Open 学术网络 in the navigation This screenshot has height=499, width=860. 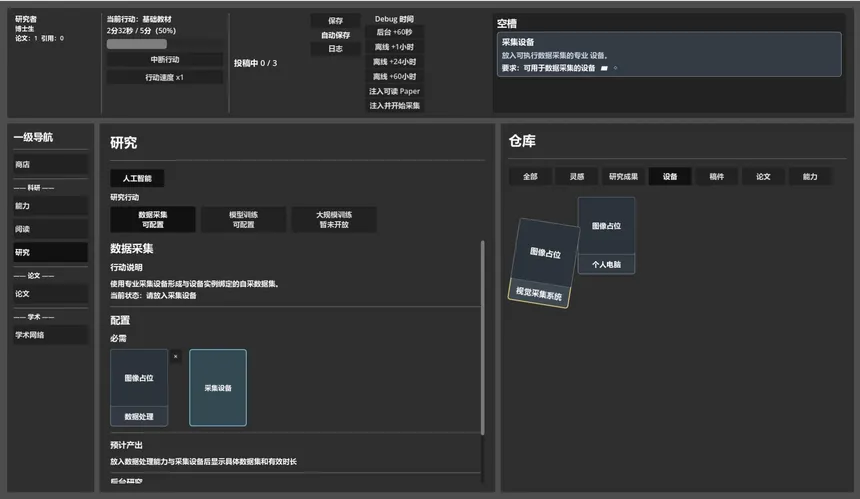[x=50, y=335]
